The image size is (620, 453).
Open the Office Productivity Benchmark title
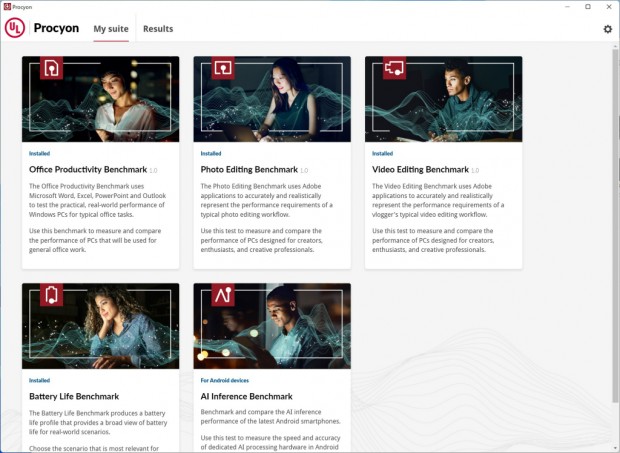[x=88, y=170]
